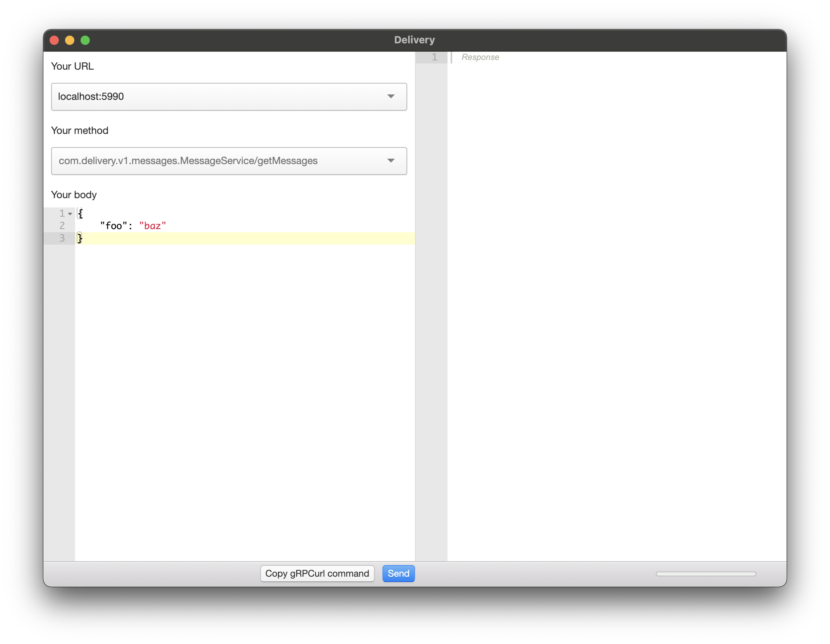The height and width of the screenshot is (644, 830).
Task: Click the Copy gRPCurl command button
Action: [x=317, y=574]
